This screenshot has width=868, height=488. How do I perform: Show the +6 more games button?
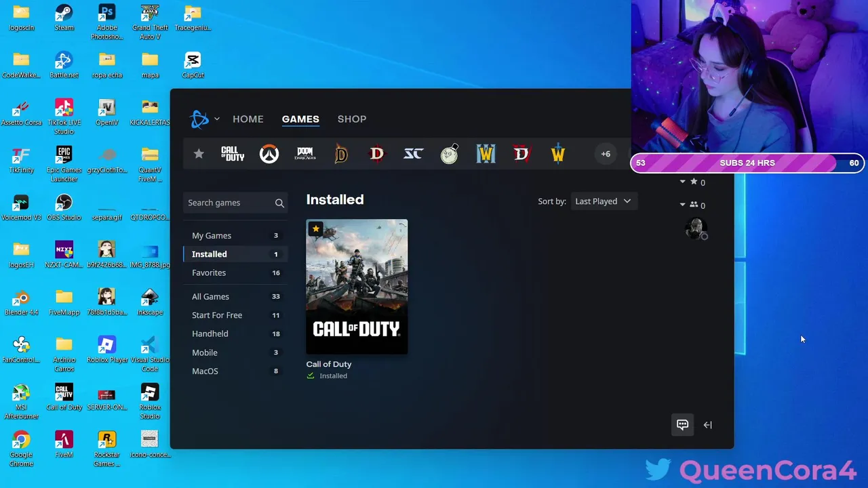point(606,154)
